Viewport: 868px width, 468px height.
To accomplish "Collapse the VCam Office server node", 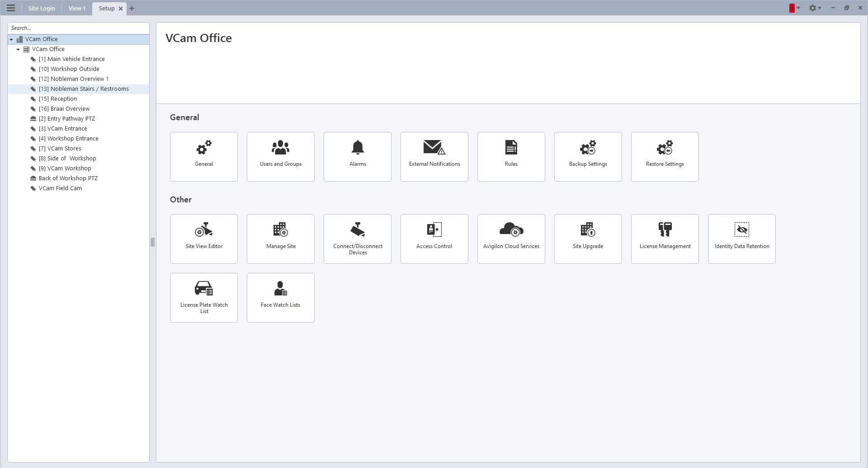I will click(x=18, y=49).
